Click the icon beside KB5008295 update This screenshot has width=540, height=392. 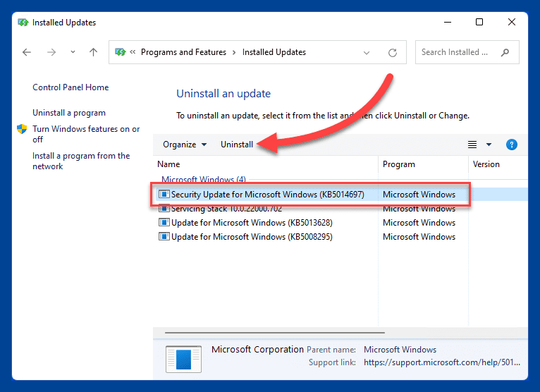coord(164,237)
